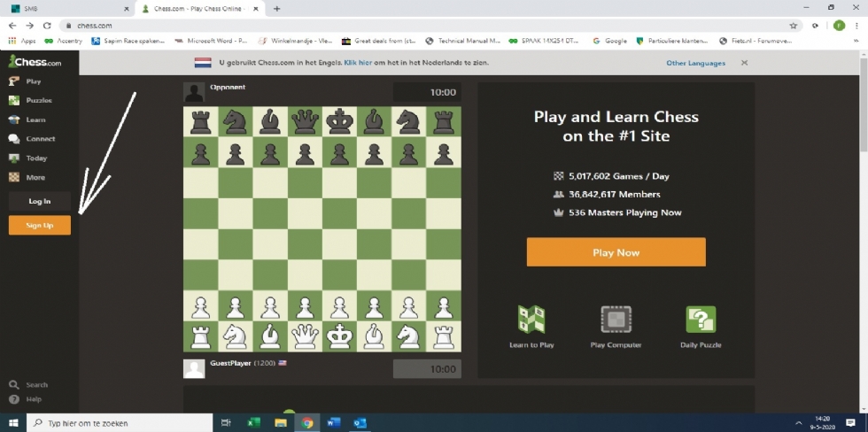Click the Opponent avatar icon
The image size is (868, 432).
point(194,92)
